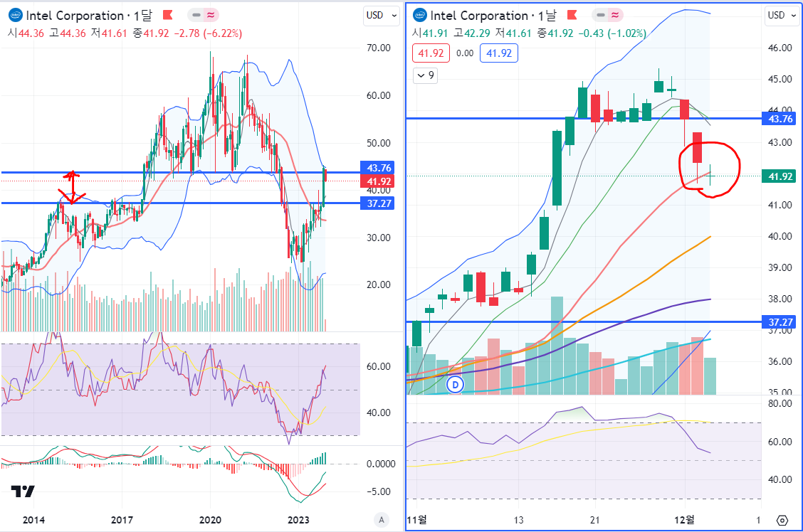Open the D dividend marker on daily chart

pyautogui.click(x=456, y=384)
